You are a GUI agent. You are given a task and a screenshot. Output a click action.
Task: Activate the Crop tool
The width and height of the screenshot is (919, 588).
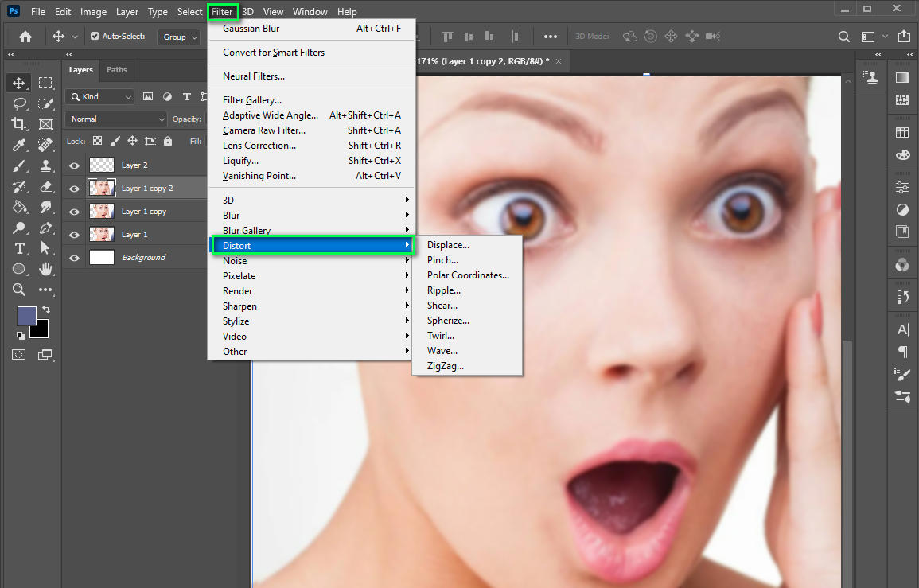coord(19,123)
